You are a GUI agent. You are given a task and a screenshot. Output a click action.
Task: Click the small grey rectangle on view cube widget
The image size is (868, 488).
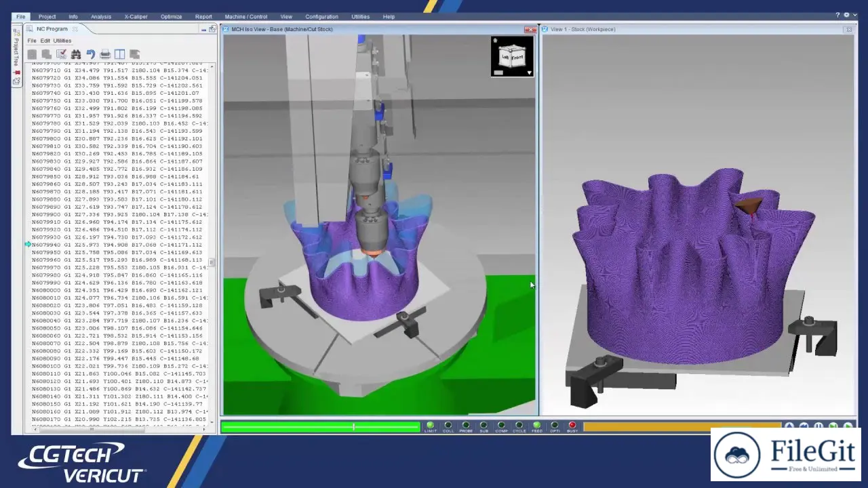tap(498, 73)
